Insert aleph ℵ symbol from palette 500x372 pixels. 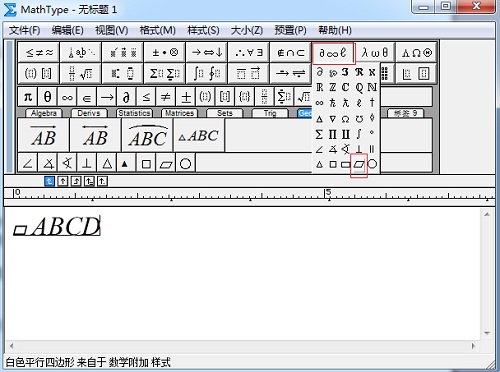[372, 72]
